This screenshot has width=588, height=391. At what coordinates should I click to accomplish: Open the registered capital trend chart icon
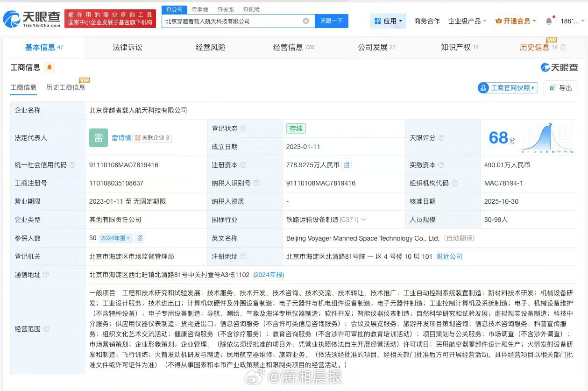click(347, 165)
